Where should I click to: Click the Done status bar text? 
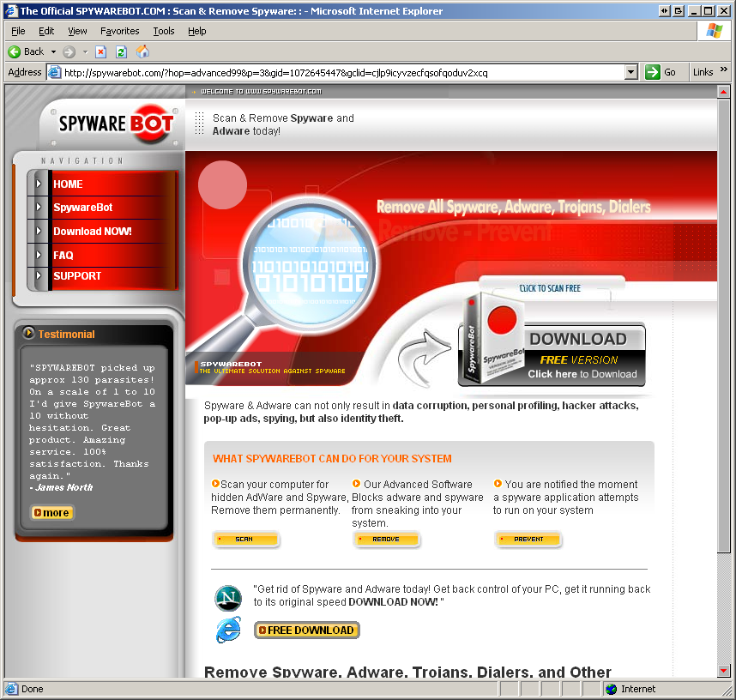33,689
